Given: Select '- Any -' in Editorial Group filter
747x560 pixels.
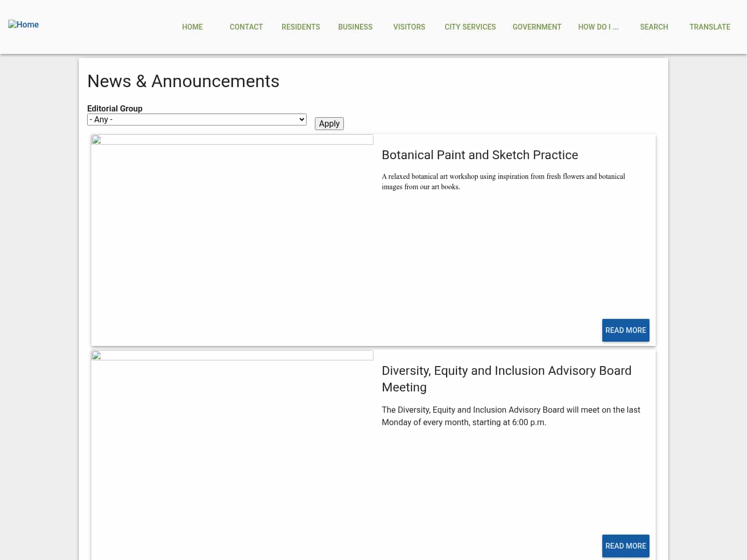Looking at the screenshot, I should 197,119.
